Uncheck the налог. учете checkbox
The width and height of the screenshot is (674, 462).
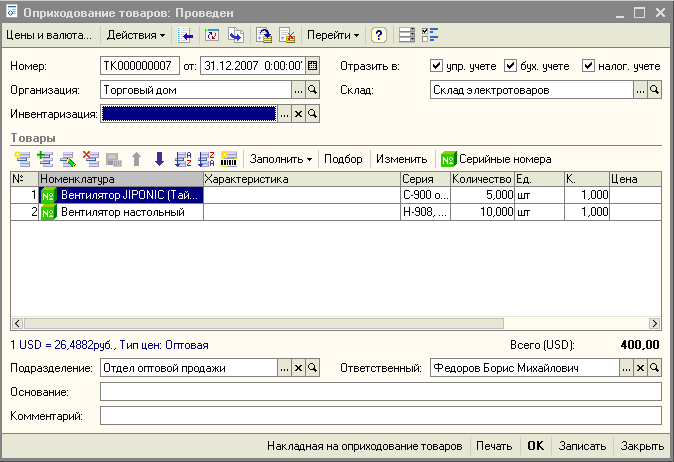click(588, 66)
